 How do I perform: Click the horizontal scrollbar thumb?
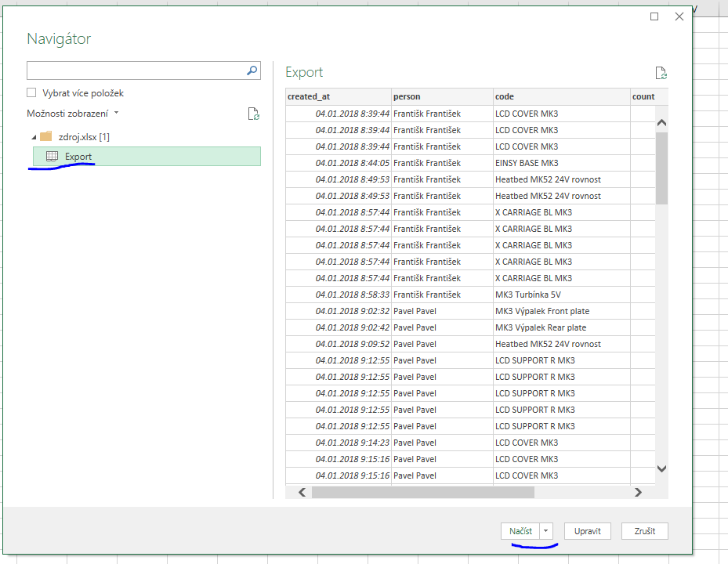(x=423, y=492)
